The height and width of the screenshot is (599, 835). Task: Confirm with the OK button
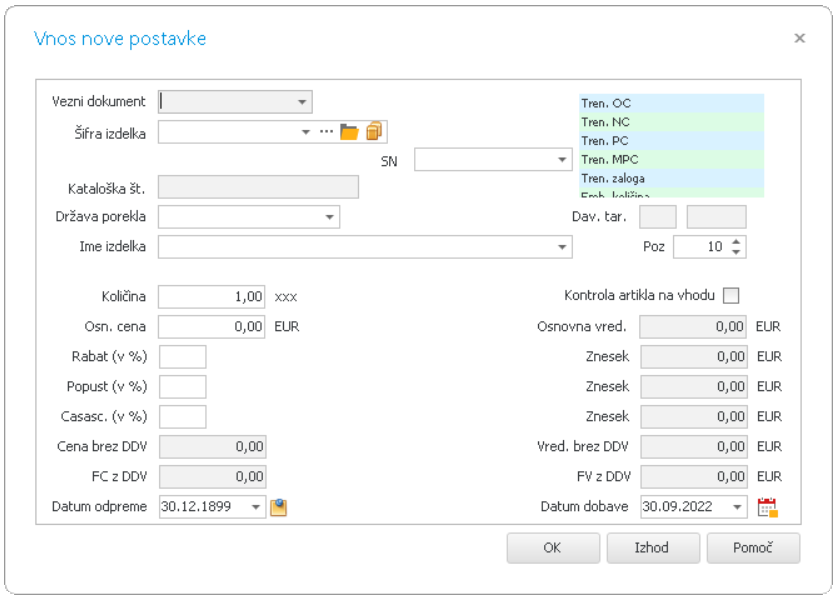(553, 548)
